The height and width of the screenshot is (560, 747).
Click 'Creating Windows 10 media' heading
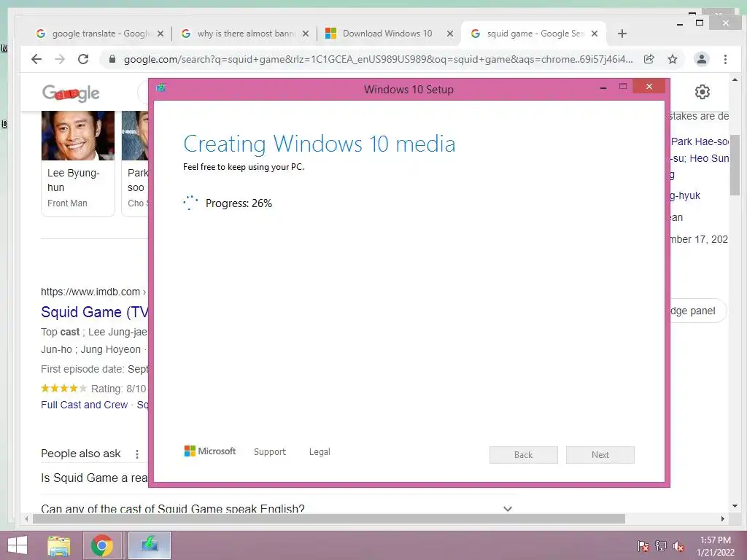point(320,144)
